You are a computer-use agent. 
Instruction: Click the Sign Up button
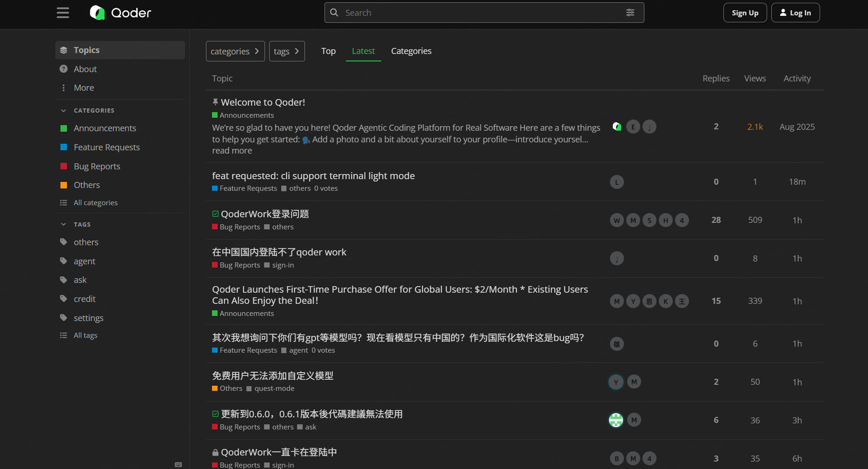[x=745, y=13]
